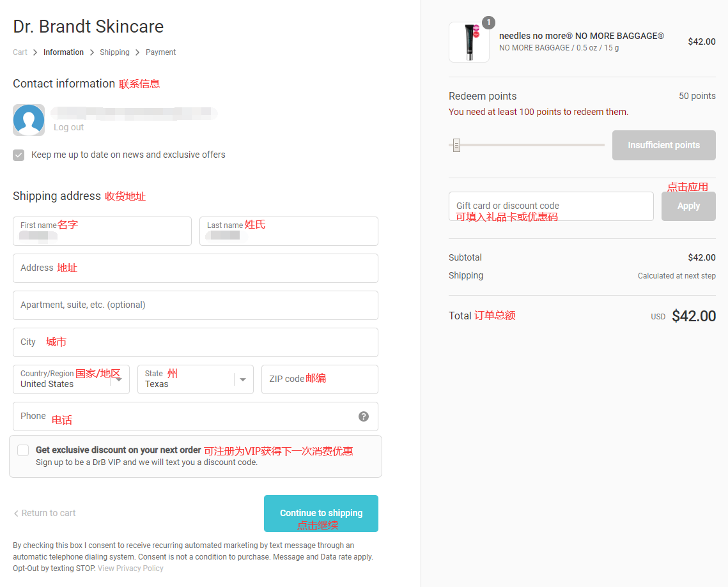The height and width of the screenshot is (587, 728).
Task: Click into the ZIP code field
Action: (320, 379)
